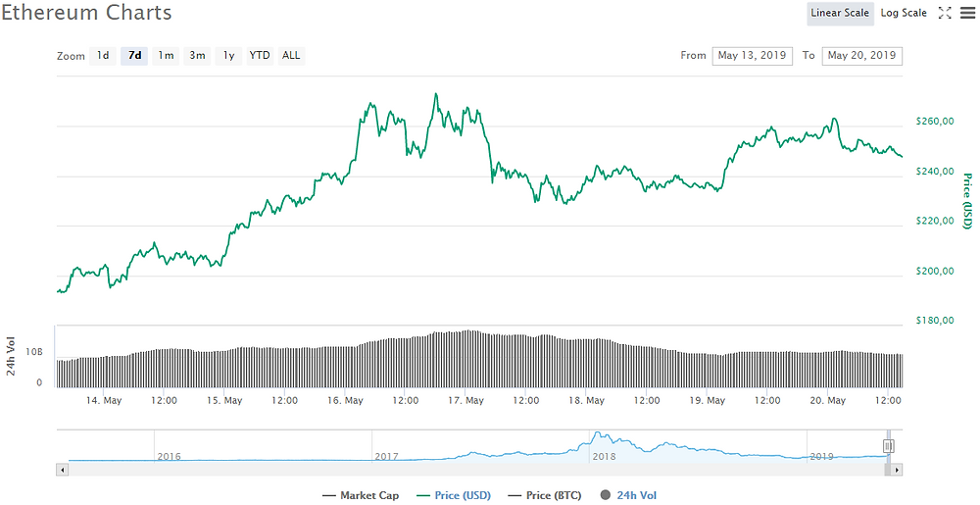The height and width of the screenshot is (505, 980).
Task: Set zoom to YTD
Action: coord(260,56)
